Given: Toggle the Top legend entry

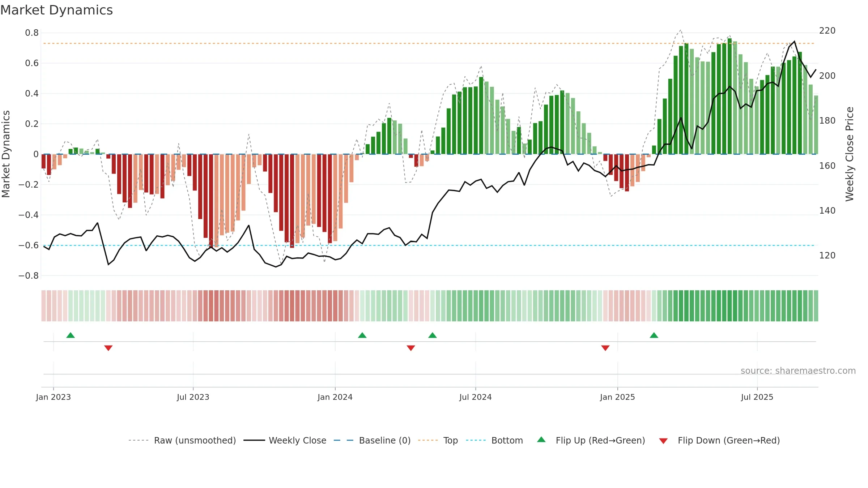Looking at the screenshot, I should [438, 440].
